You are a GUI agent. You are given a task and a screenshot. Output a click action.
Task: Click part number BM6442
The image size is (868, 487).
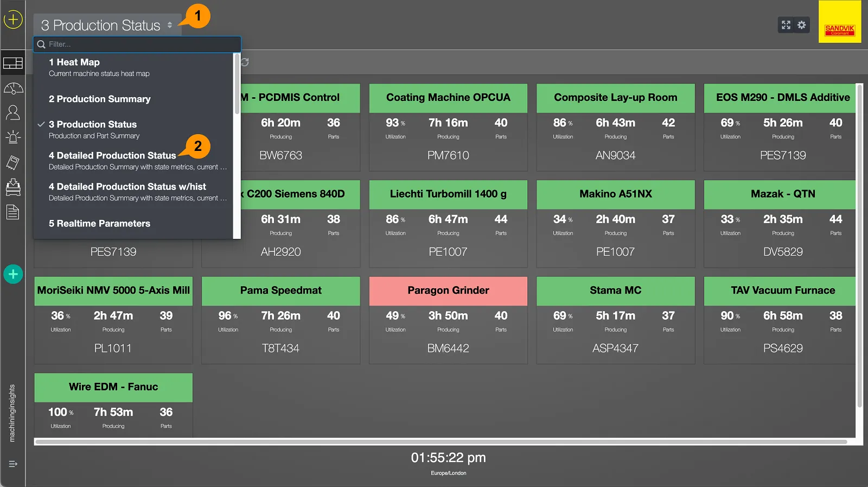(x=448, y=348)
